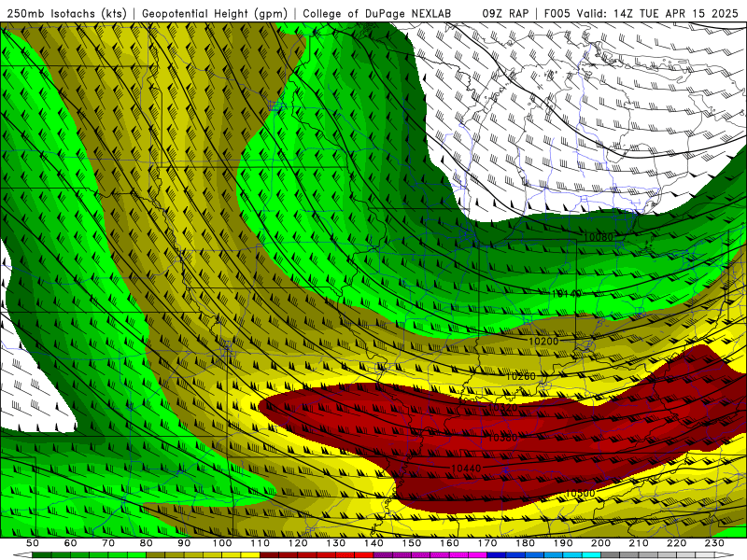Screen dimensions: 747x560
Task: Click the 170 value on the color scale
Action: (x=487, y=543)
